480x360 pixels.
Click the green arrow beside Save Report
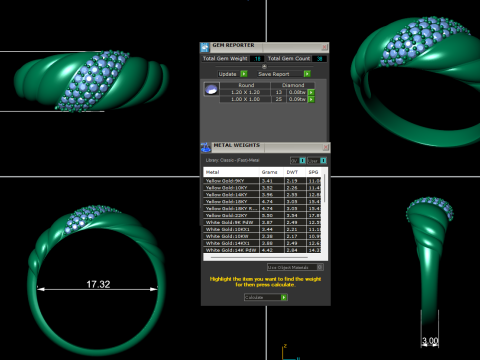(x=307, y=74)
